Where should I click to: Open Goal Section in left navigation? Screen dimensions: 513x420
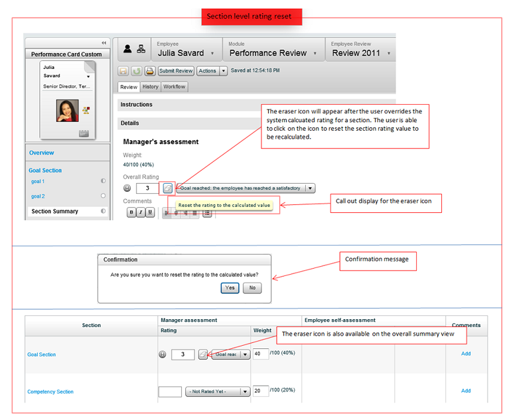45,171
